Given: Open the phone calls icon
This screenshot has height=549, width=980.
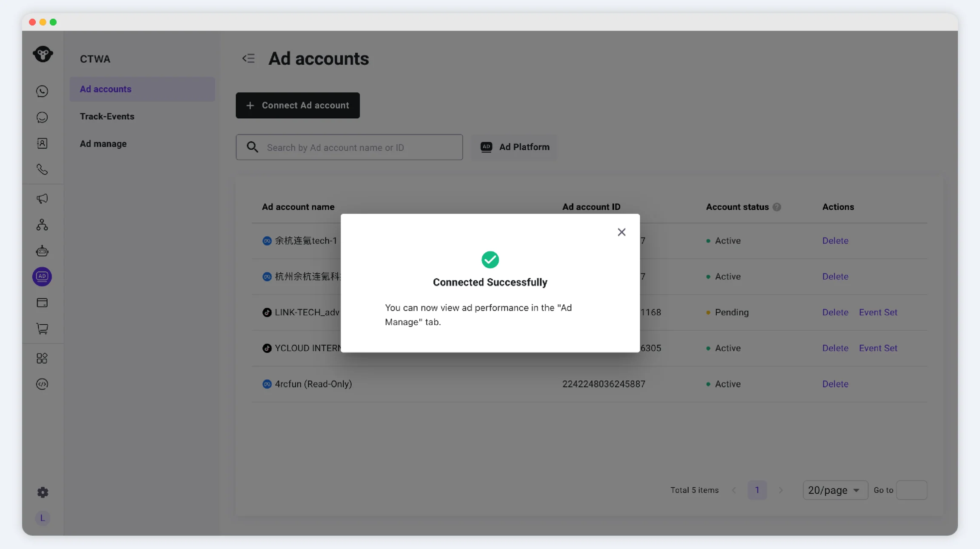Looking at the screenshot, I should click(x=42, y=169).
